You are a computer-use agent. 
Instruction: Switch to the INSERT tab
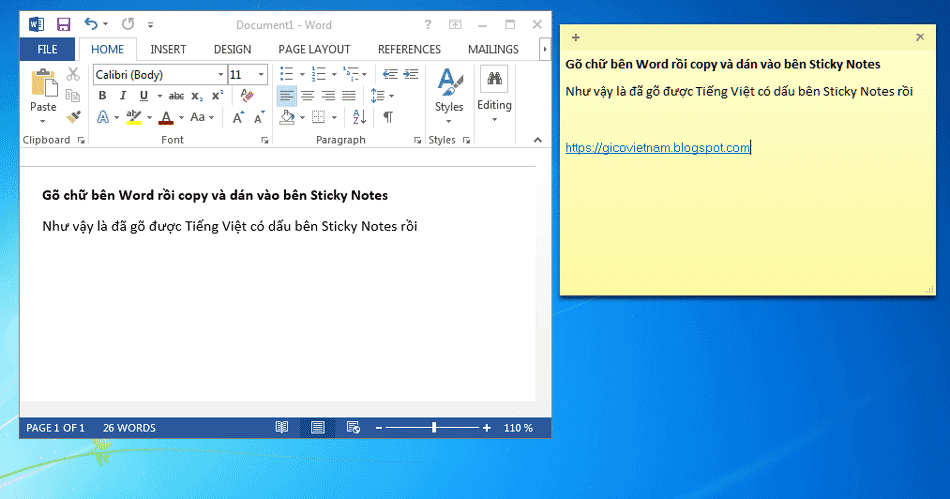click(168, 49)
